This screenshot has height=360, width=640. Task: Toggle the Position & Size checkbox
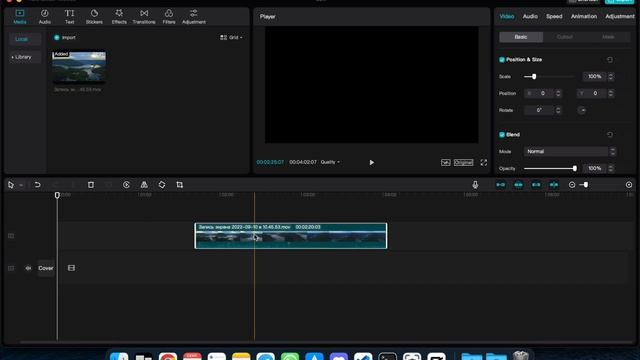click(x=502, y=60)
